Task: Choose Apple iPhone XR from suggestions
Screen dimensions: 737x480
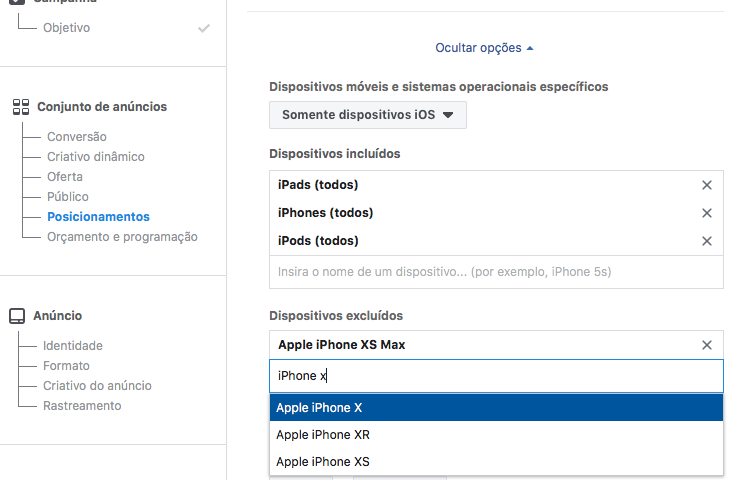Action: coord(496,435)
